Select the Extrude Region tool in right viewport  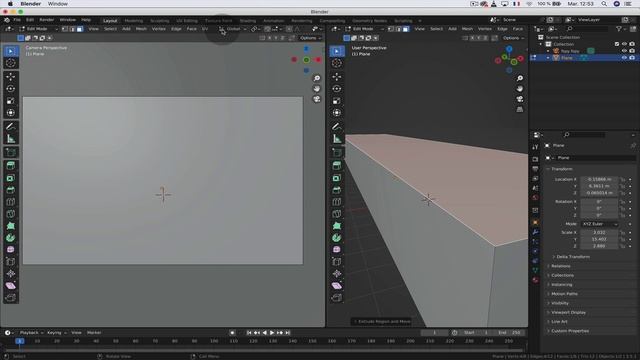click(337, 166)
